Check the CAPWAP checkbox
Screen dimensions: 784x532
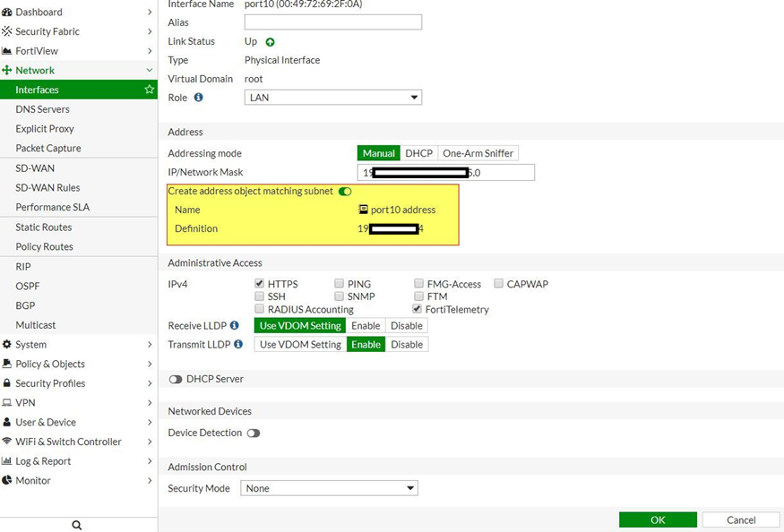click(x=498, y=284)
